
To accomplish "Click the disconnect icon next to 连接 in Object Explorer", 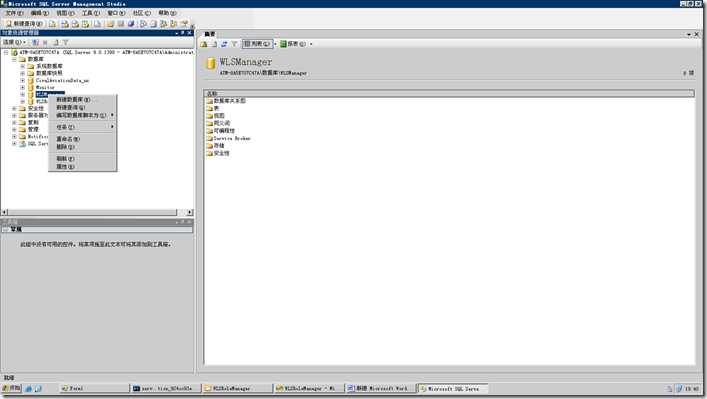I will (x=35, y=42).
